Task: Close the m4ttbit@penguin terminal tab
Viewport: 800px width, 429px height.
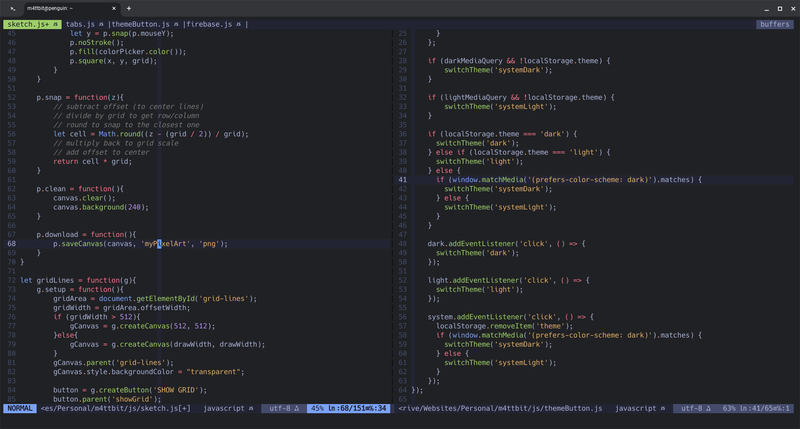Action: tap(114, 8)
